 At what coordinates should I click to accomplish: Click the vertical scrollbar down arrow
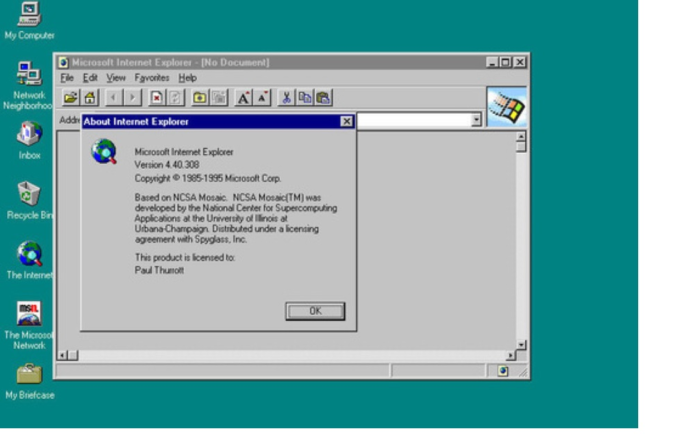(521, 345)
